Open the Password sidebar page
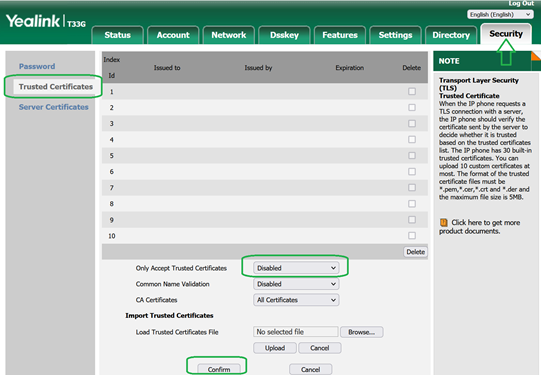The width and height of the screenshot is (541, 375). 37,66
